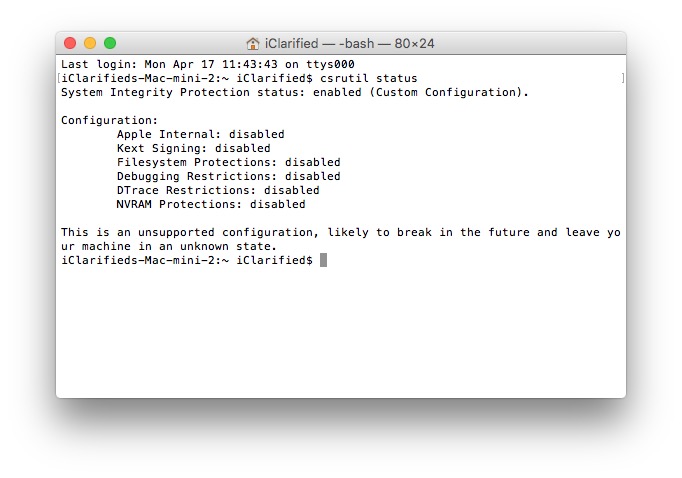
Task: Click the home folder proxy icon in title bar
Action: tap(253, 43)
